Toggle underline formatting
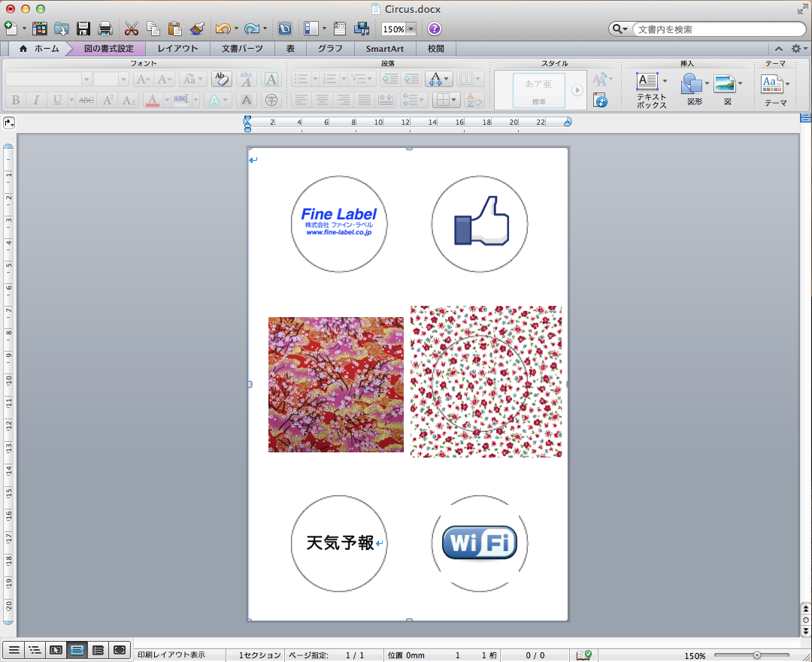Screen dimensions: 812x662 57,100
